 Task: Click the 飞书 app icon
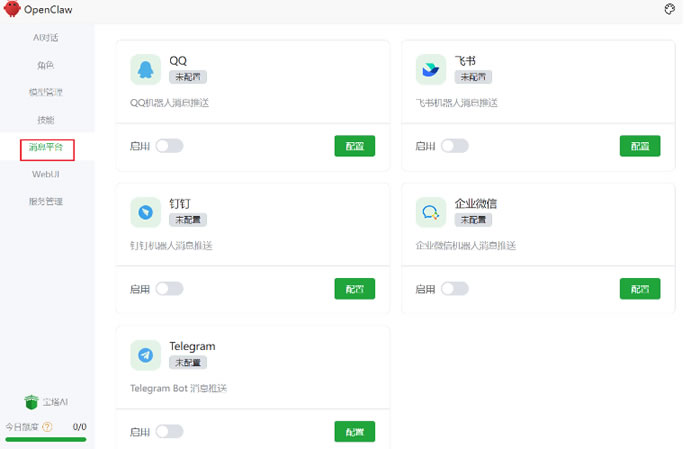coord(431,69)
